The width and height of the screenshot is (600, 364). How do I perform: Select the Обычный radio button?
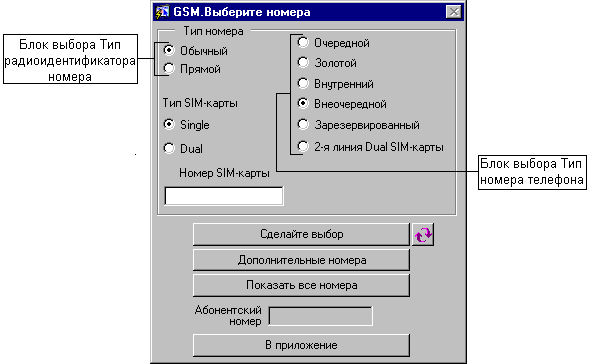click(169, 50)
